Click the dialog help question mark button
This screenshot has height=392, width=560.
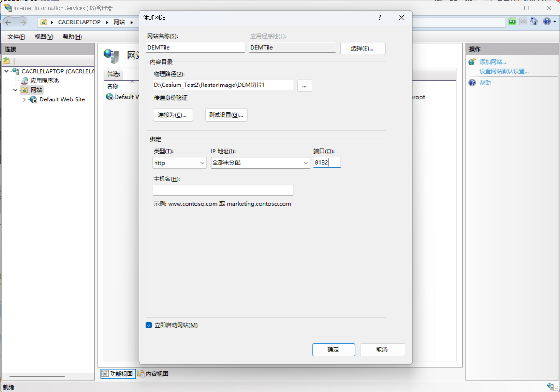point(380,17)
